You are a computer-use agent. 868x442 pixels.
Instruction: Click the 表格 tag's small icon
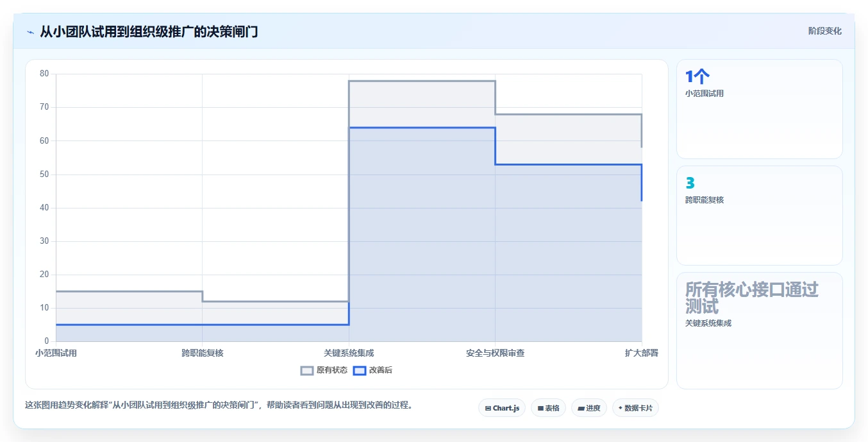540,409
